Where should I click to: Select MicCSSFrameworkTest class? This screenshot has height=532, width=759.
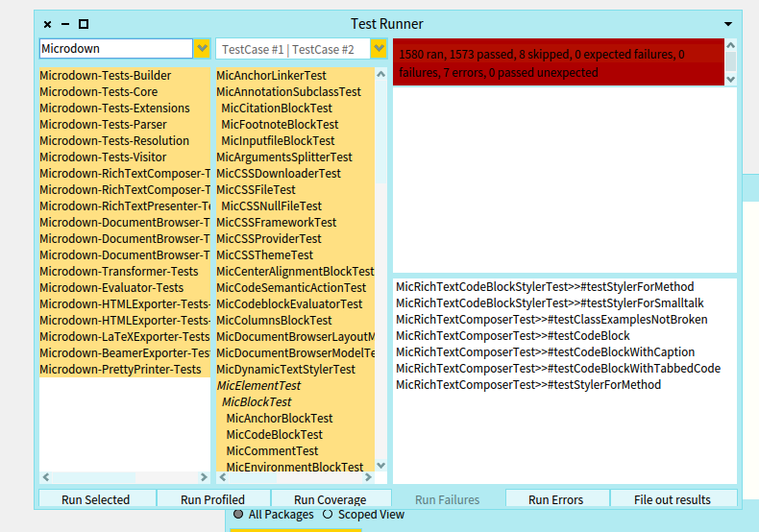[295, 223]
